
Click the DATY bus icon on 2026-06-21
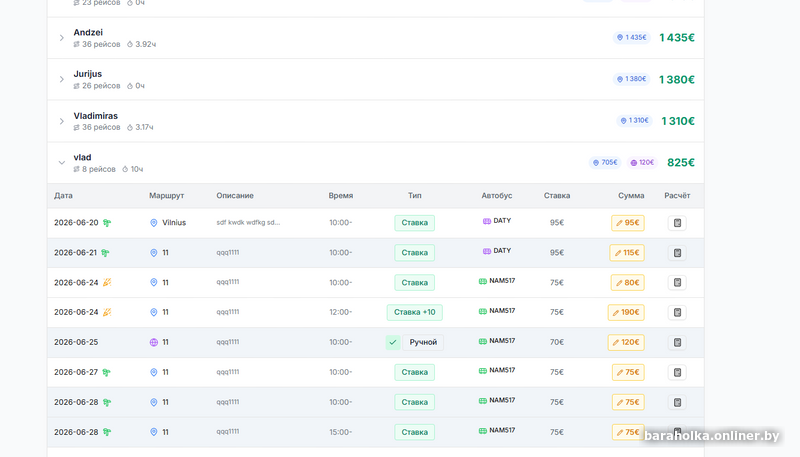pyautogui.click(x=487, y=251)
